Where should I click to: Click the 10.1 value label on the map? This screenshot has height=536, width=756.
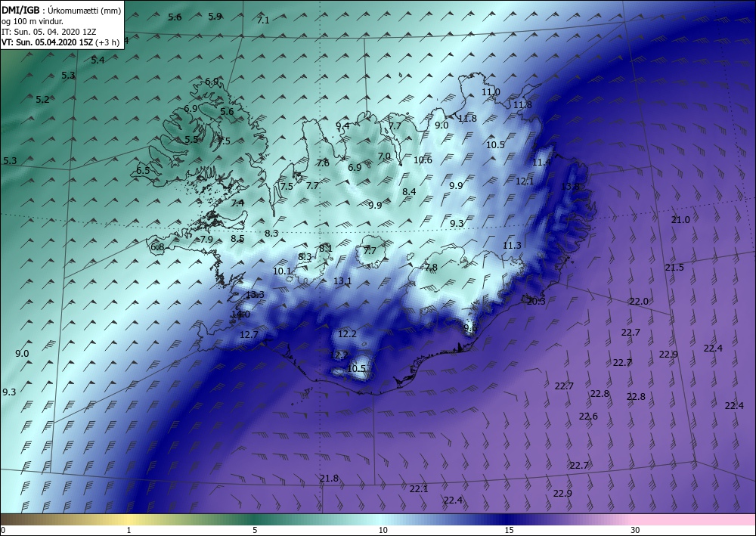282,271
